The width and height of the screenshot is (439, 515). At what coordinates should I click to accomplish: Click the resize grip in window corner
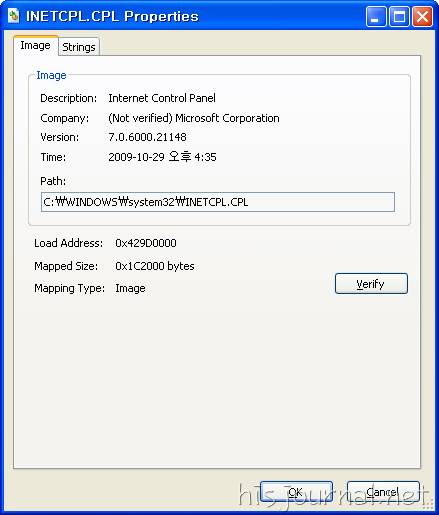pyautogui.click(x=429, y=504)
